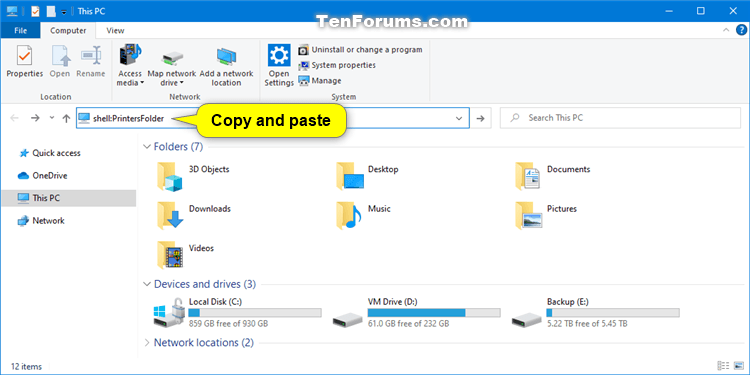750x375 pixels.
Task: Expand the Network locations (2) group
Action: pyautogui.click(x=147, y=343)
